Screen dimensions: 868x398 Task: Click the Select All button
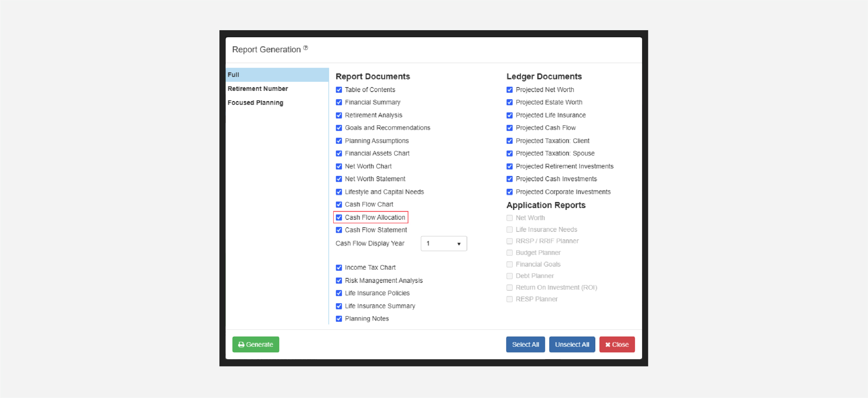tap(525, 344)
